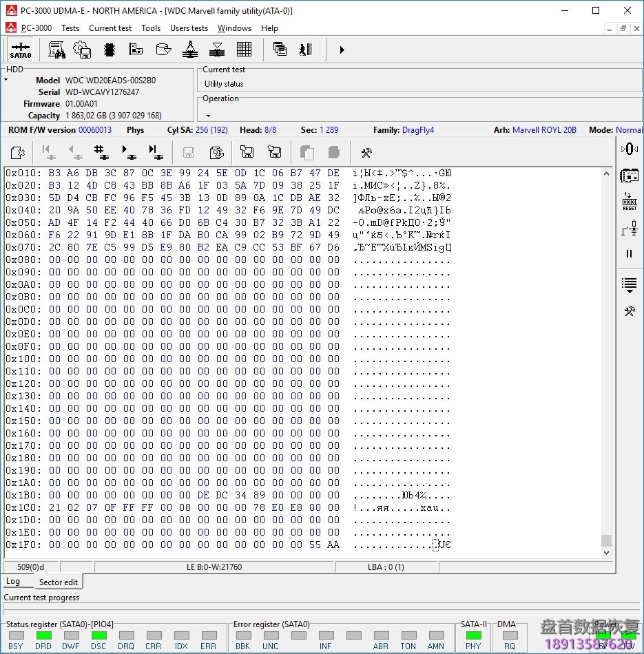Expand the HDD panel disclosure arrow
Viewport: 644px width, 654px height.
[x=6, y=80]
